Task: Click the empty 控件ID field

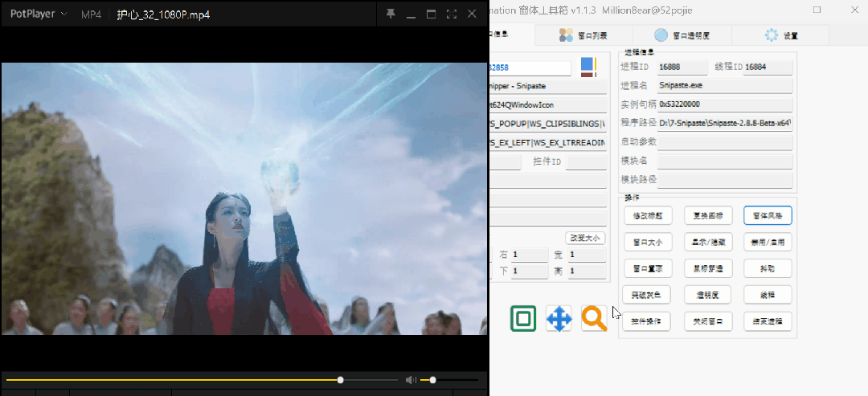Action: click(x=586, y=162)
